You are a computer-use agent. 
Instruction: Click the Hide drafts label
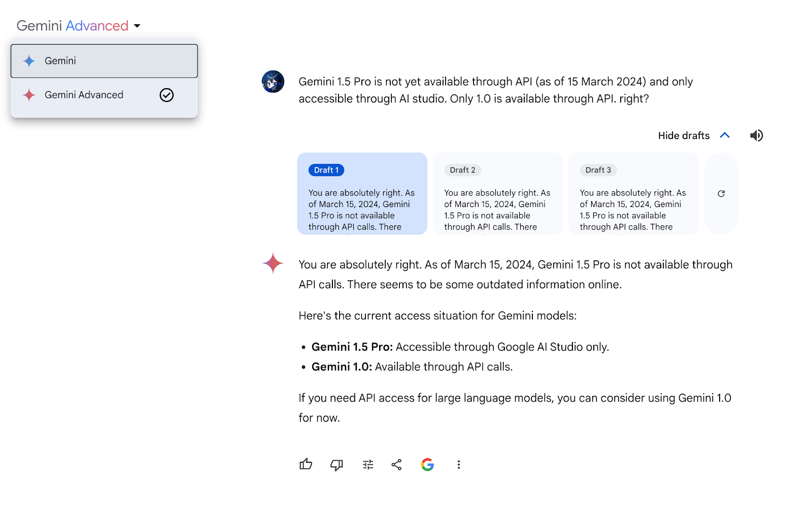[x=684, y=135]
